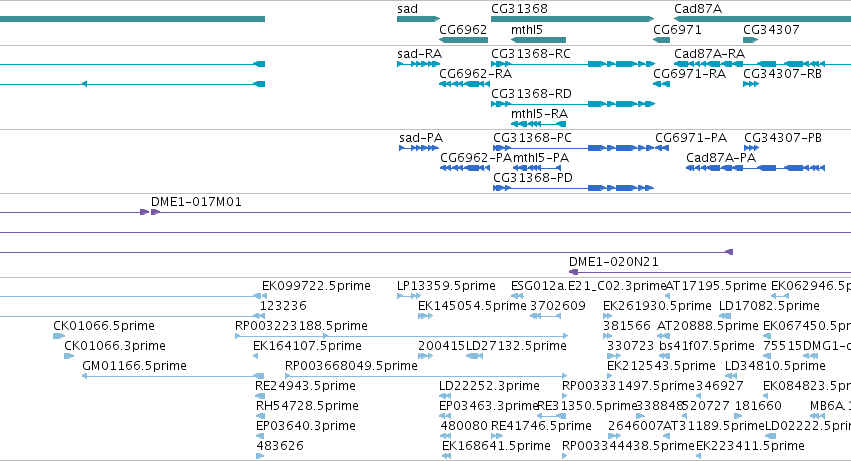The height and width of the screenshot is (461, 851).
Task: Select the RE24943.5prime EST label
Action: 306,386
